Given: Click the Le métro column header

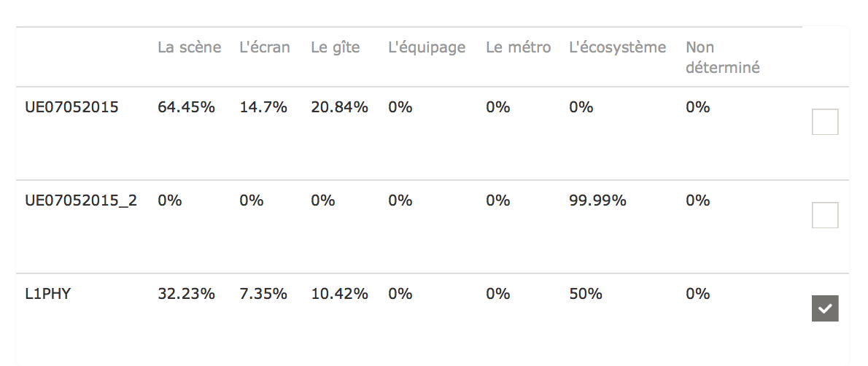Looking at the screenshot, I should pyautogui.click(x=519, y=47).
